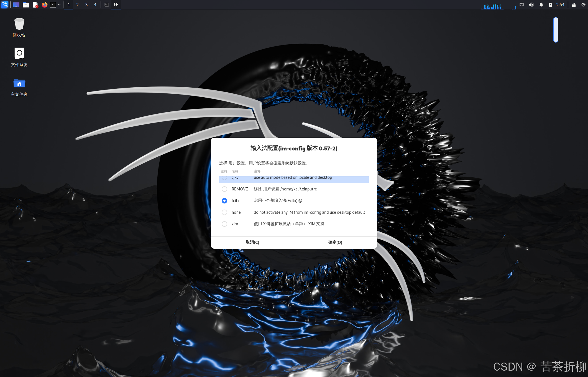588x377 pixels.
Task: Launch the text editor from the panel
Action: [x=35, y=5]
